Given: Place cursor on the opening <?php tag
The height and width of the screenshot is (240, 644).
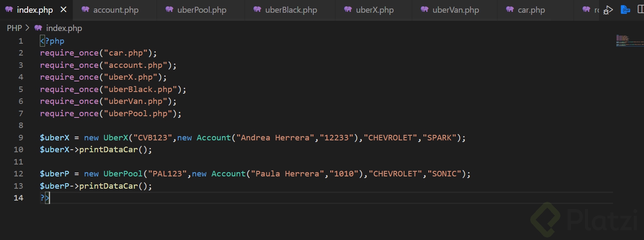Looking at the screenshot, I should (52, 41).
